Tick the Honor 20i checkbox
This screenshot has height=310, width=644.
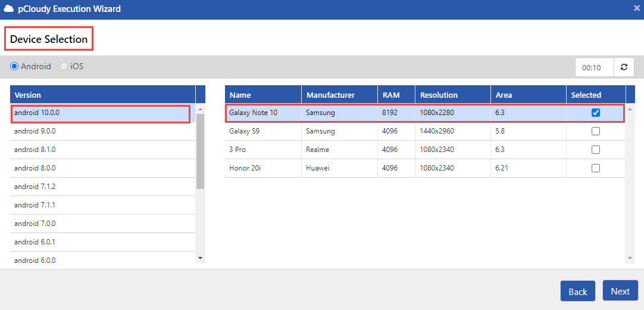click(x=596, y=168)
